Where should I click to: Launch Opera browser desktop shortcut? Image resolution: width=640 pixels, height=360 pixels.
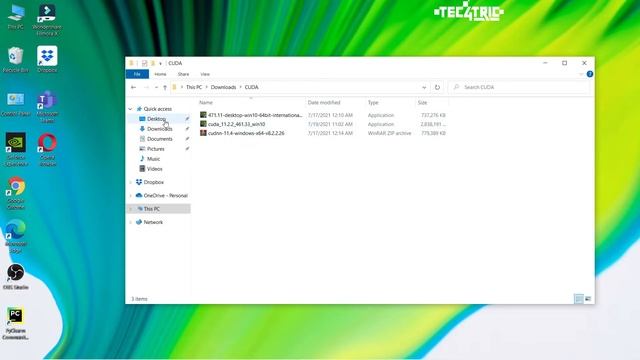click(x=47, y=150)
